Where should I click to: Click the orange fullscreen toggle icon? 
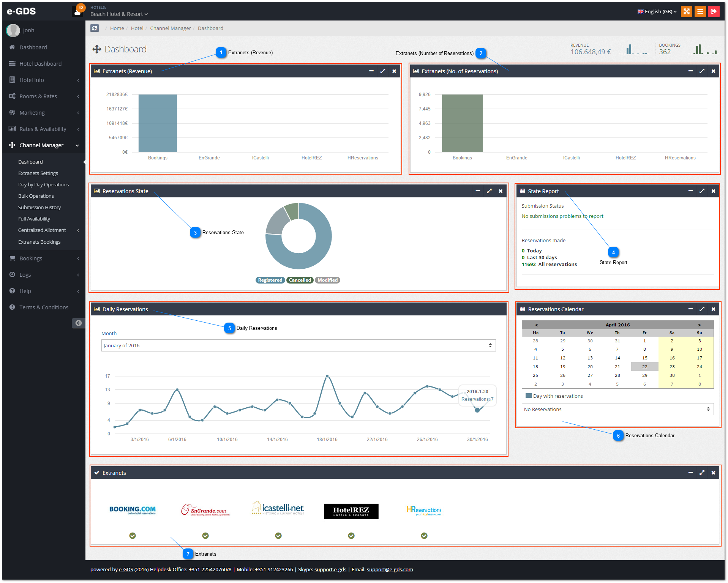click(x=686, y=11)
